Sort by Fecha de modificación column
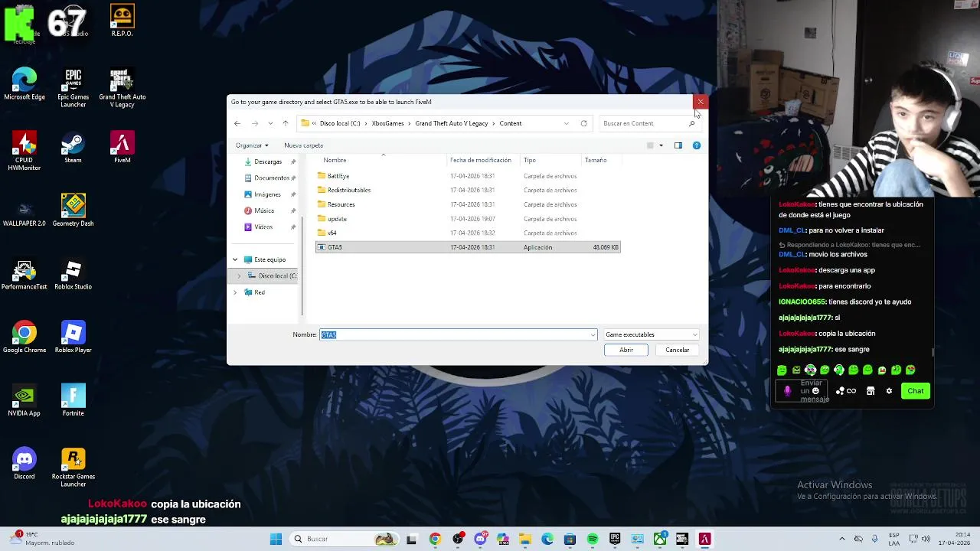 (x=481, y=160)
